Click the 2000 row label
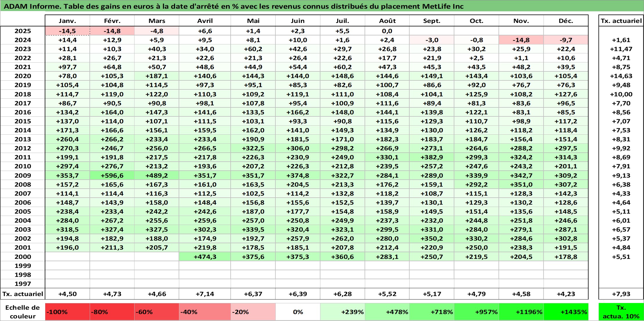 coord(23,257)
